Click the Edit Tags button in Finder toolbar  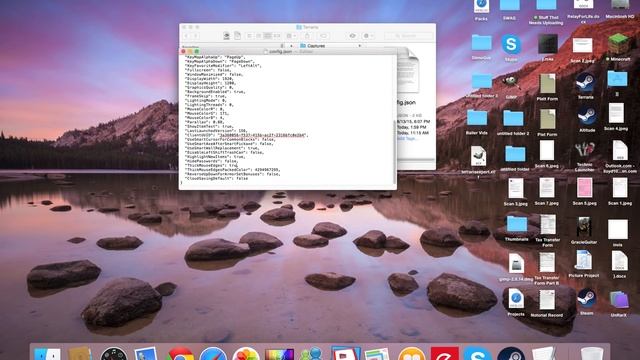[324, 36]
